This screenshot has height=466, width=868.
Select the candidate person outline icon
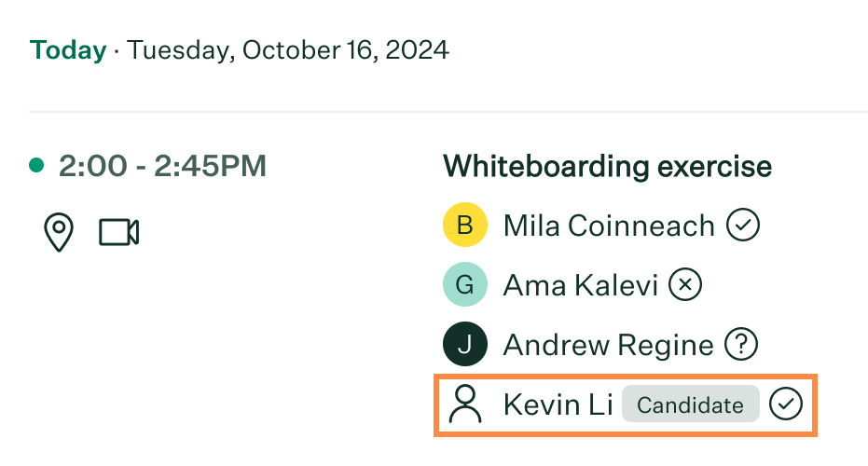pos(465,404)
